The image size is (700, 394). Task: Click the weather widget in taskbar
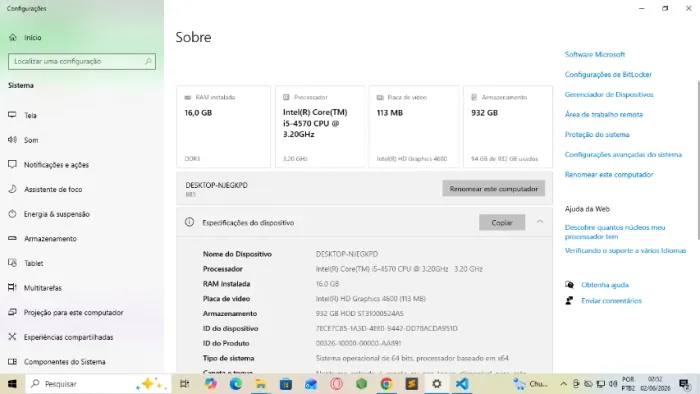coord(530,384)
